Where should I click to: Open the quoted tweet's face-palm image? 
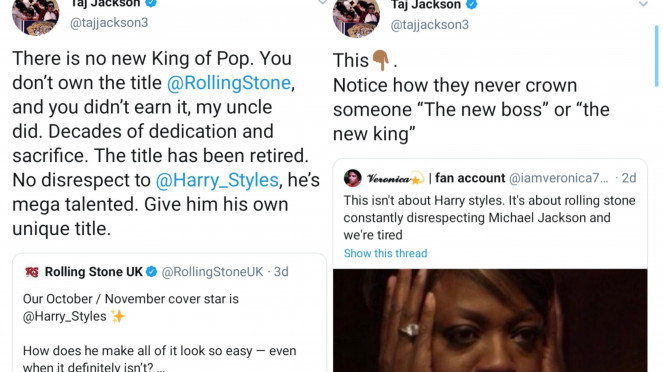[490, 320]
